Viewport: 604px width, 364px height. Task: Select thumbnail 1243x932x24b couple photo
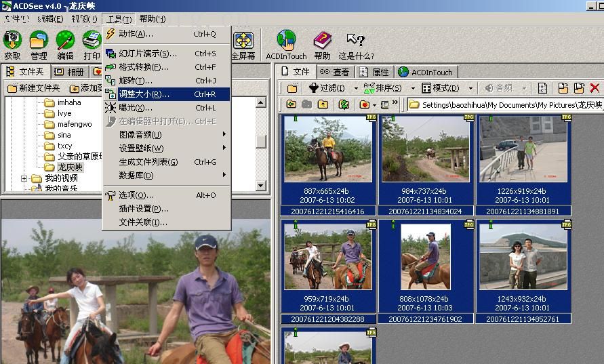point(523,272)
